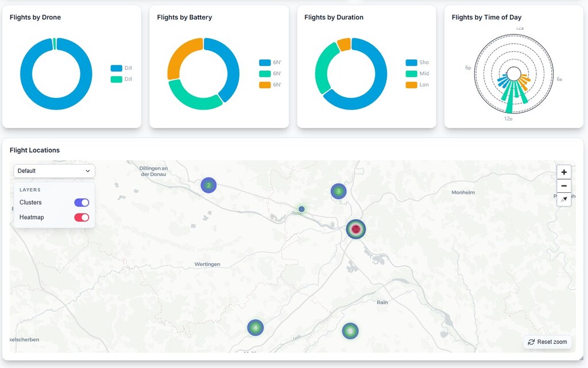Toggle the Mid duration legend swatch
The height and width of the screenshot is (368, 588).
411,73
